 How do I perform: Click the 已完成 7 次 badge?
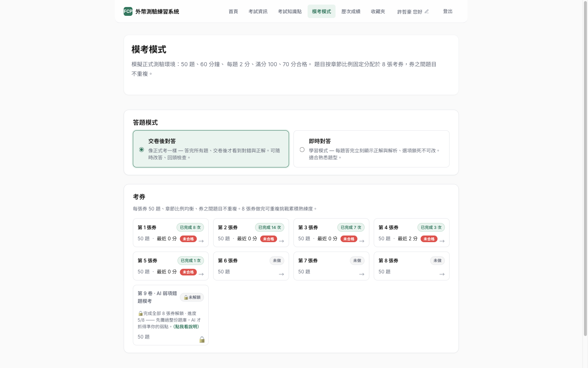(x=351, y=227)
